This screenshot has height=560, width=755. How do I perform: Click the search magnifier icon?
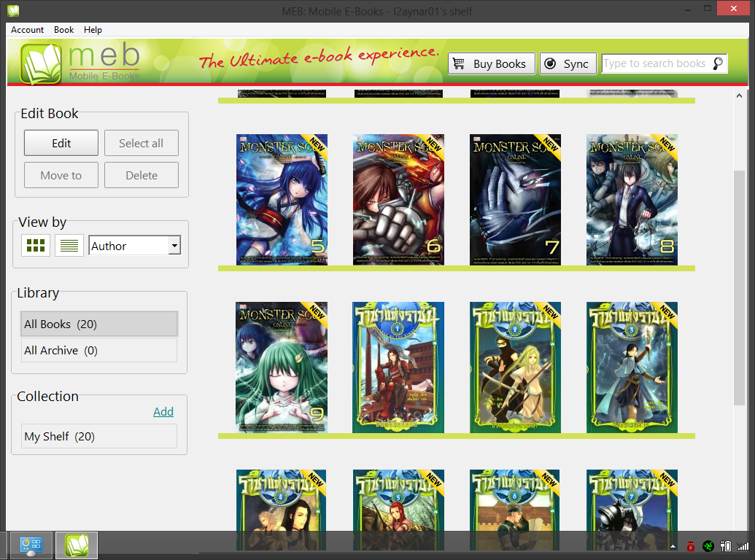[x=718, y=63]
